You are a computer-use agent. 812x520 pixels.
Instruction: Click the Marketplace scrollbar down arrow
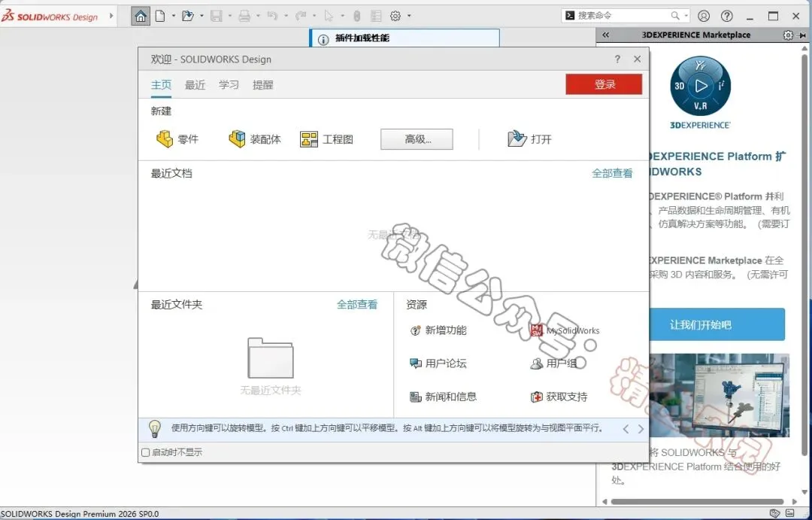[804, 492]
